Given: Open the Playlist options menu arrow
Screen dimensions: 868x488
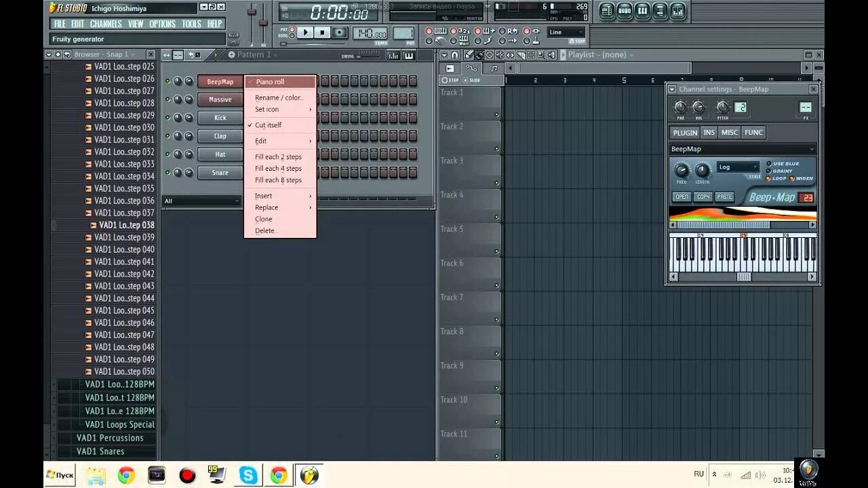Looking at the screenshot, I should (444, 55).
